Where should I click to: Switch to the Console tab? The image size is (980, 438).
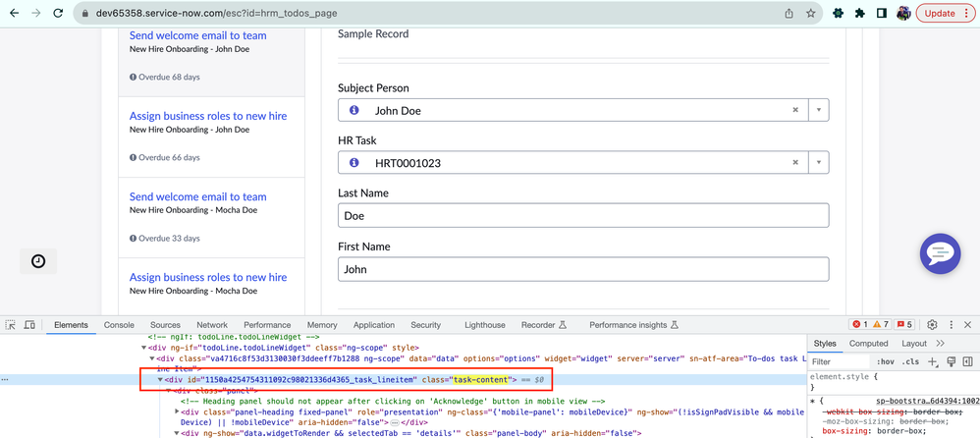[119, 325]
